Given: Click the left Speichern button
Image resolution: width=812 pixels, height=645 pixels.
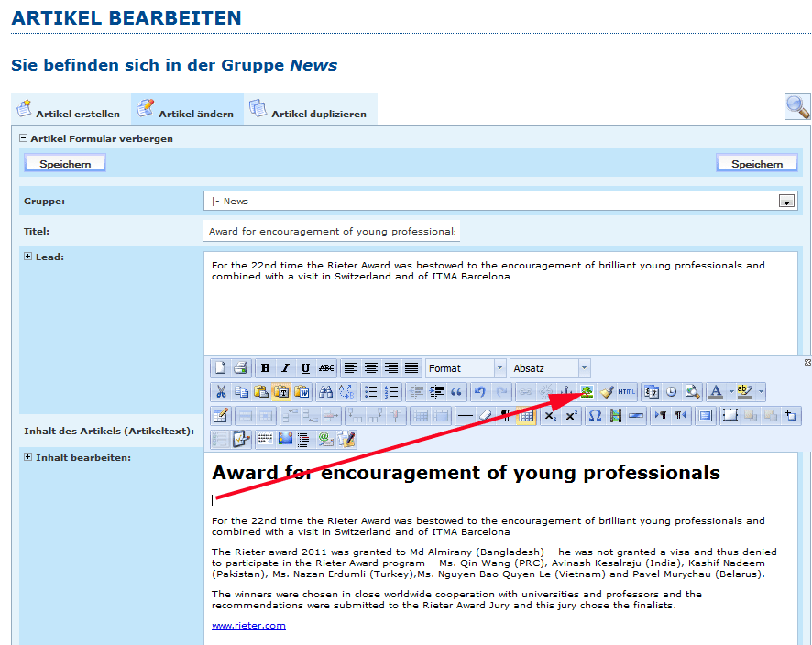Looking at the screenshot, I should click(65, 164).
